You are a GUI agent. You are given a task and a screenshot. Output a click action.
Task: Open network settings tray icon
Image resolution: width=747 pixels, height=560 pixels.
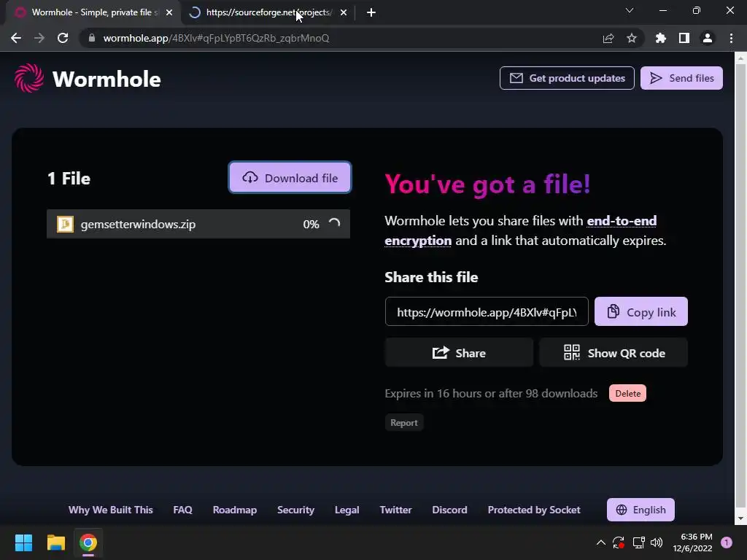[638, 542]
